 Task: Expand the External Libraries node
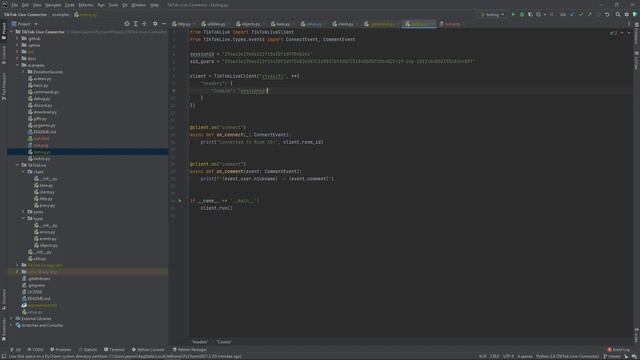12,318
